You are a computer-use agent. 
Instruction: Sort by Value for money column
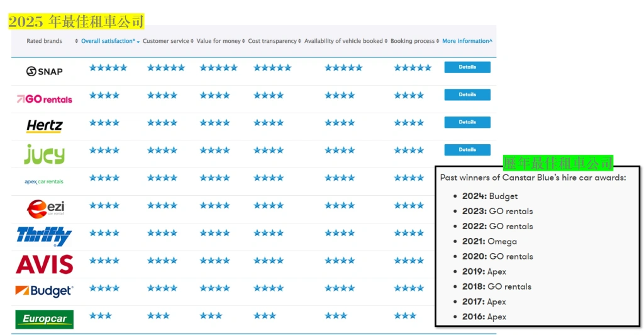[221, 41]
